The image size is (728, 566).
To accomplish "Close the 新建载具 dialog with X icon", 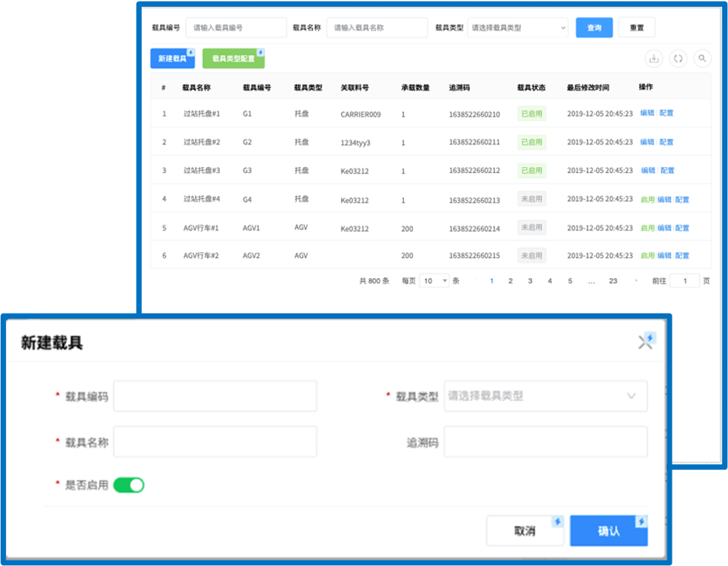I will [x=644, y=343].
